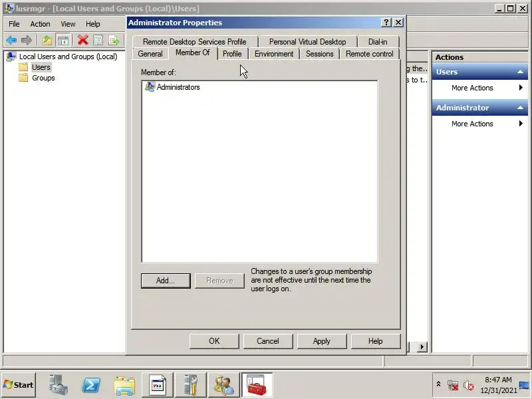The height and width of the screenshot is (399, 532).
Task: Open the File menu
Action: [x=14, y=24]
